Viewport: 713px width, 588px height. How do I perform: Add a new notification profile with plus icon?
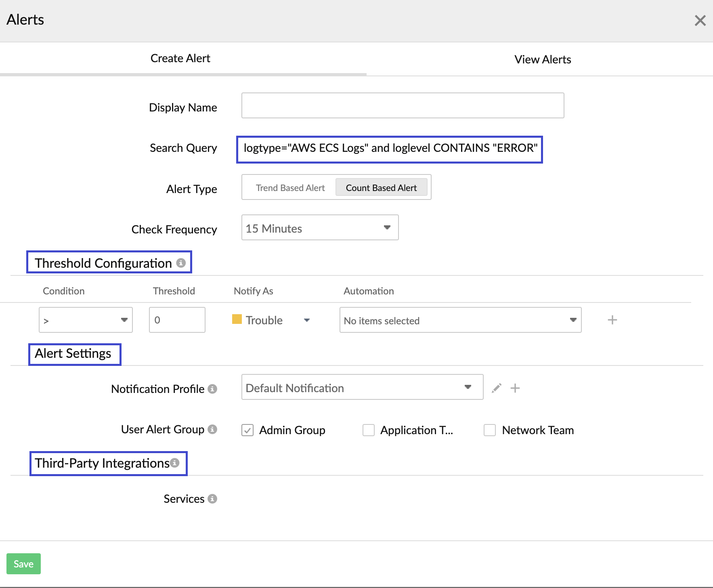pos(515,388)
